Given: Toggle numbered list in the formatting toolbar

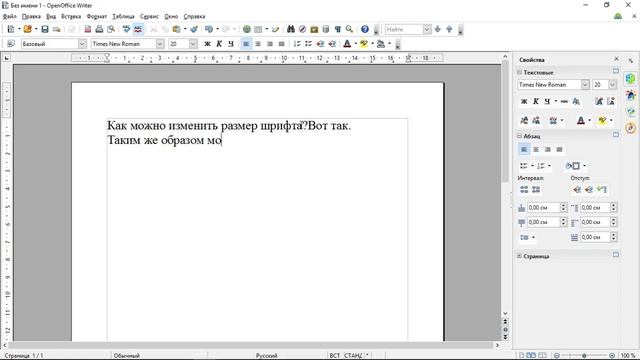Looking at the screenshot, I should pyautogui.click(x=297, y=44).
